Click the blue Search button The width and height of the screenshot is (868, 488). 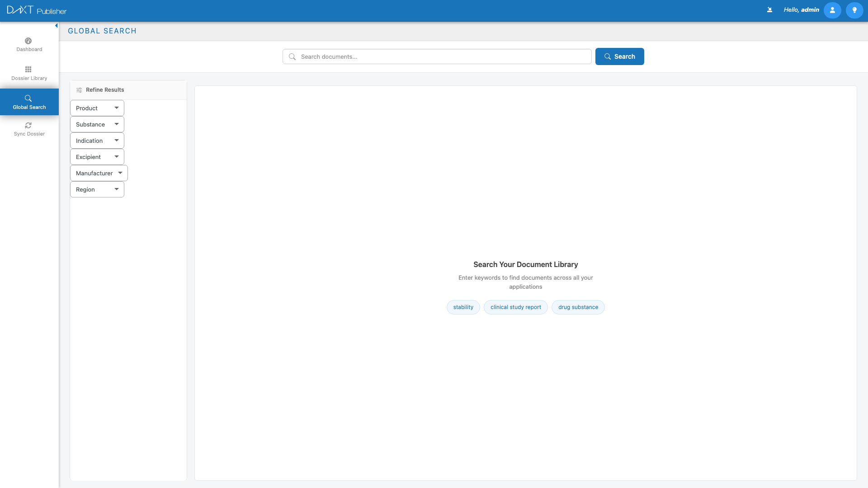tap(620, 56)
